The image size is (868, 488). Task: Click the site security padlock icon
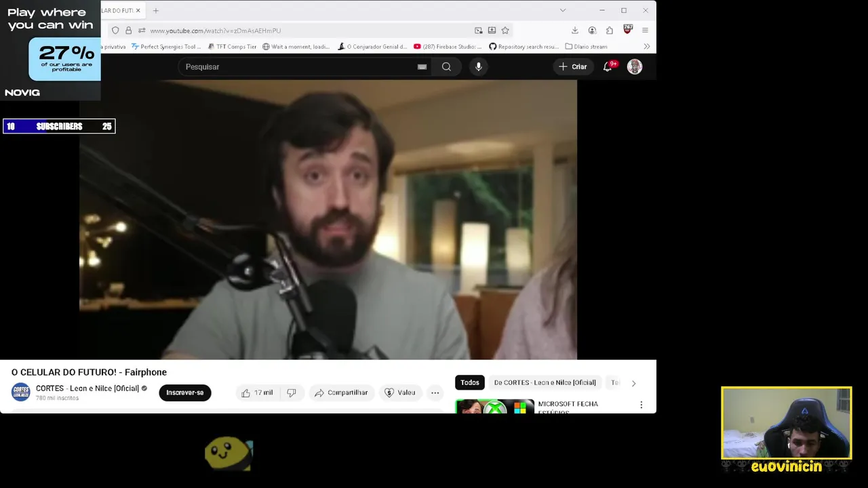point(128,30)
